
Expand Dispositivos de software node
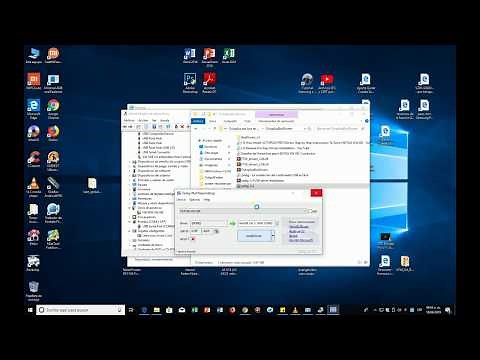(x=130, y=170)
